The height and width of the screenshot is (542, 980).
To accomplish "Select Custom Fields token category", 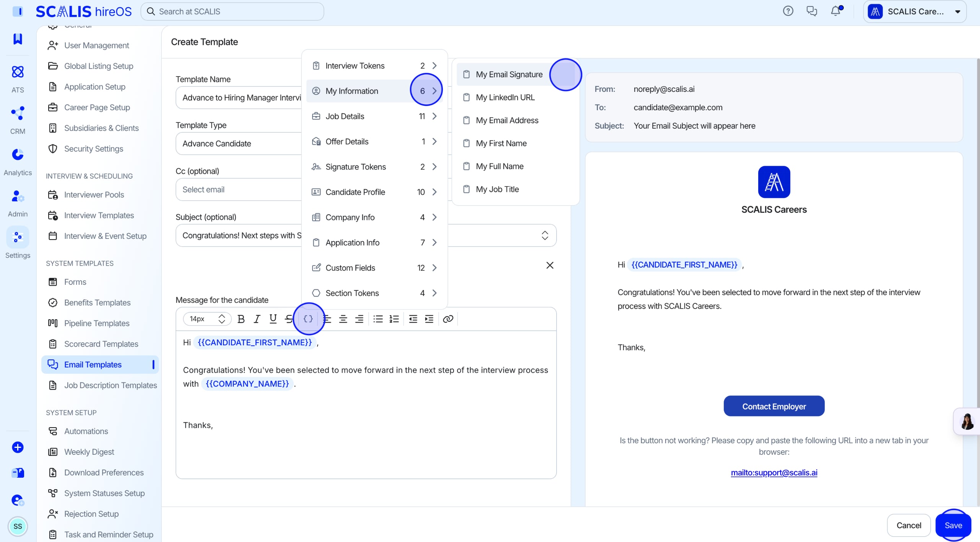I will [x=374, y=268].
